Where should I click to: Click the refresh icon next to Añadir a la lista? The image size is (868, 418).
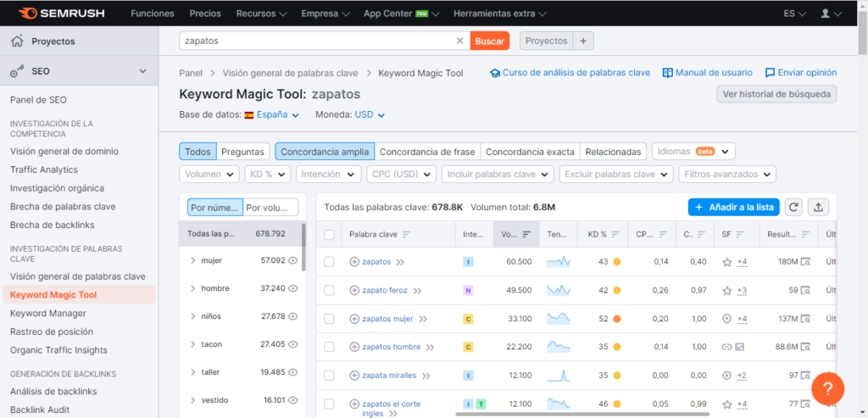pyautogui.click(x=793, y=208)
